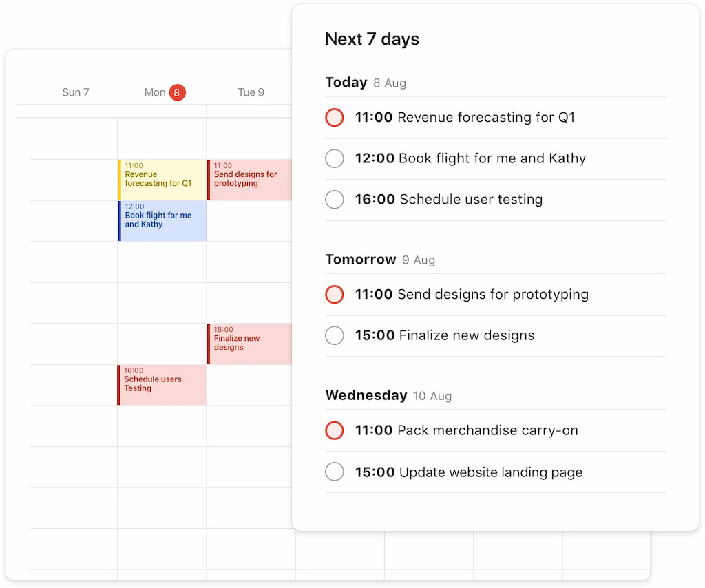Mark Update website landing page complete
The width and height of the screenshot is (705, 588).
click(x=334, y=472)
